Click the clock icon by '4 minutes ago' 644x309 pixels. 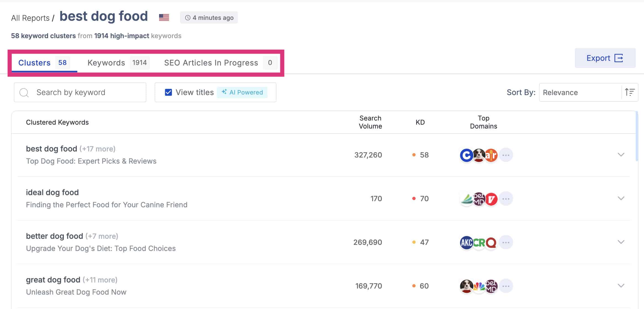click(x=188, y=18)
